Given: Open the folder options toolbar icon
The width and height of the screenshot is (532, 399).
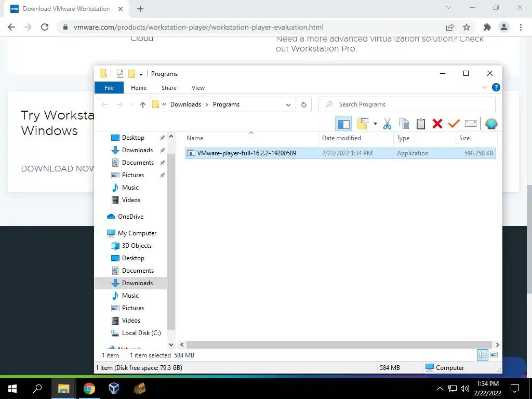Looking at the screenshot, I should click(x=363, y=124).
